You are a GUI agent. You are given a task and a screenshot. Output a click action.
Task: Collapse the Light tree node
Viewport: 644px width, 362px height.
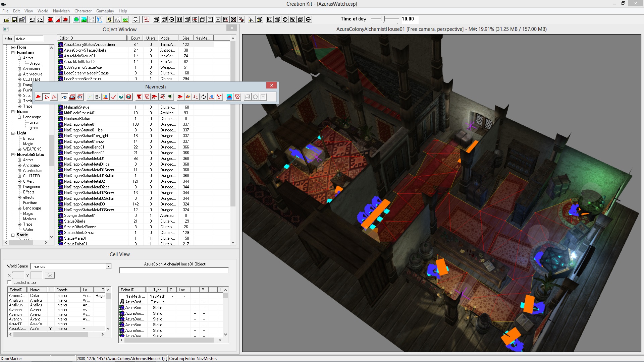13,133
